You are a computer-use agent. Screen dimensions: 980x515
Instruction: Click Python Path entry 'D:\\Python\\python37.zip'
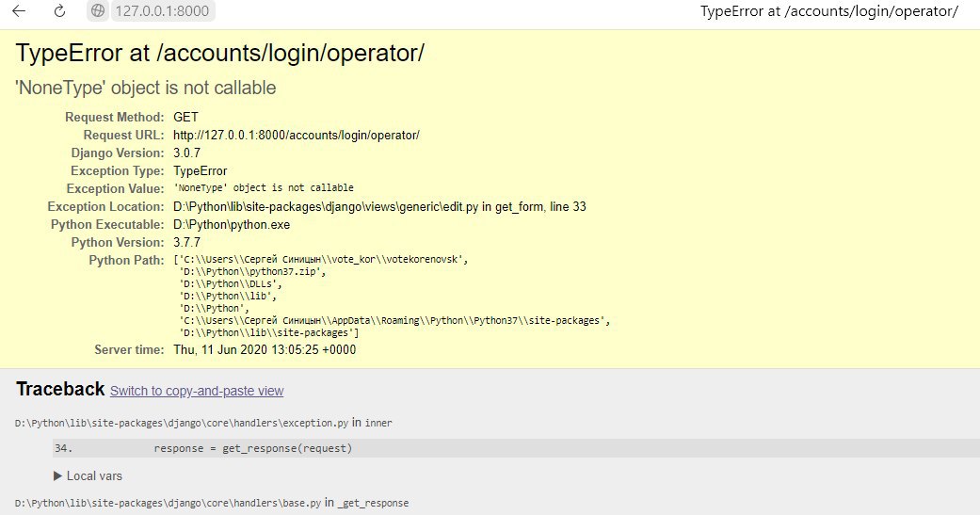tap(252, 272)
